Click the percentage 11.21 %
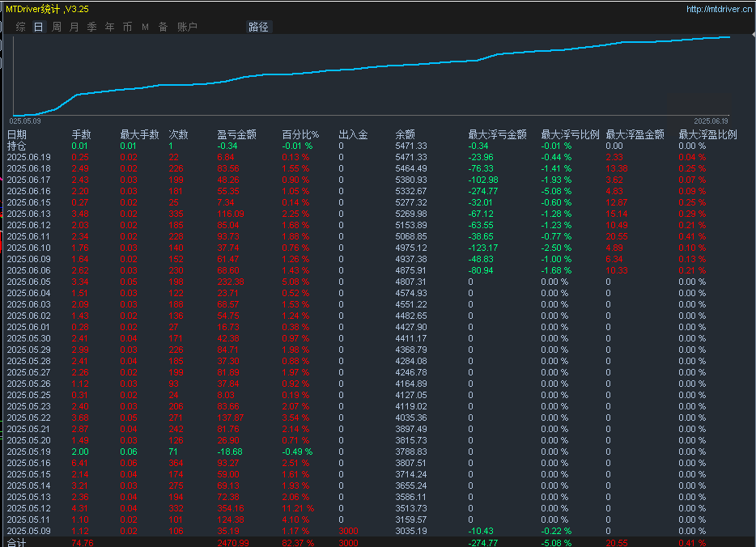The width and height of the screenshot is (756, 547). pos(298,508)
